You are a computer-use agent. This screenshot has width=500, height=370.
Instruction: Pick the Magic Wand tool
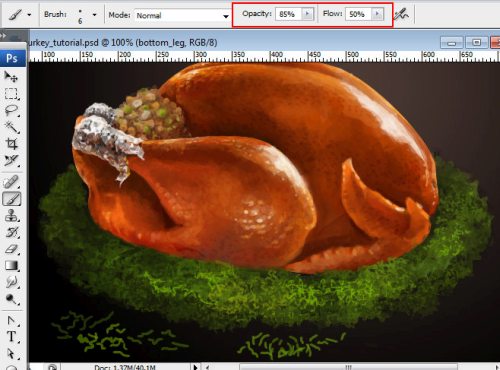coord(11,127)
